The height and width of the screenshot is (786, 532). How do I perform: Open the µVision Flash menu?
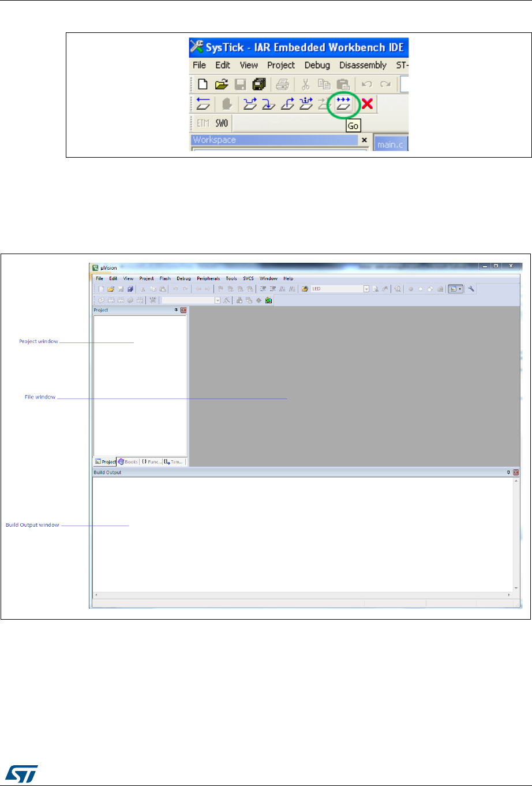pyautogui.click(x=165, y=278)
